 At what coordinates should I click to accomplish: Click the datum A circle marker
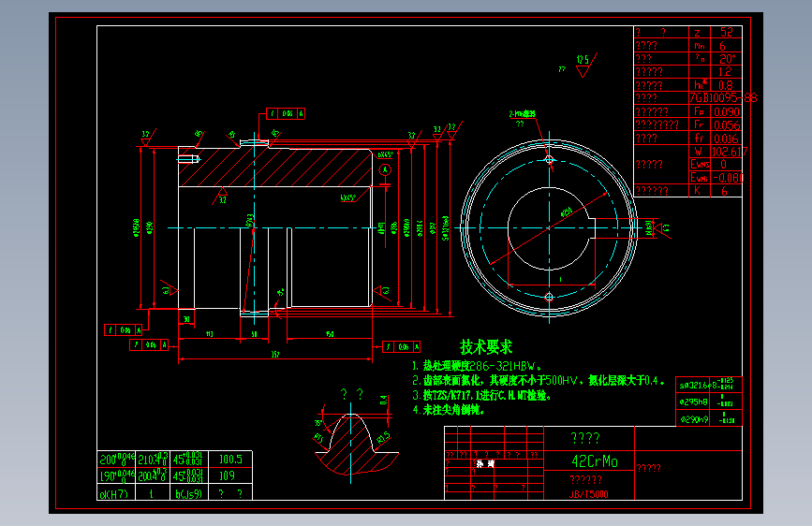pyautogui.click(x=385, y=169)
